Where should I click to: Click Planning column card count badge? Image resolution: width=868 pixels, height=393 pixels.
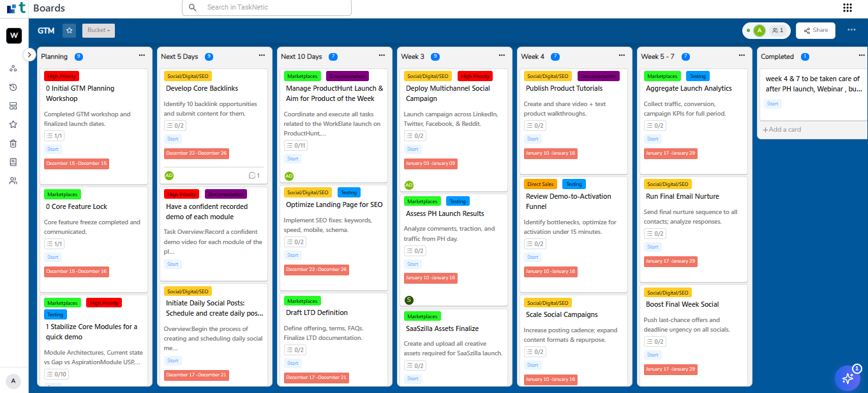(x=79, y=56)
